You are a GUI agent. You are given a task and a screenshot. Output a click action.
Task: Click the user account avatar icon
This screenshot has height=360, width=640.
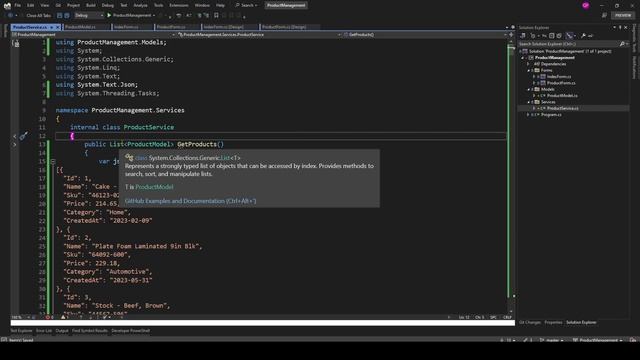585,5
